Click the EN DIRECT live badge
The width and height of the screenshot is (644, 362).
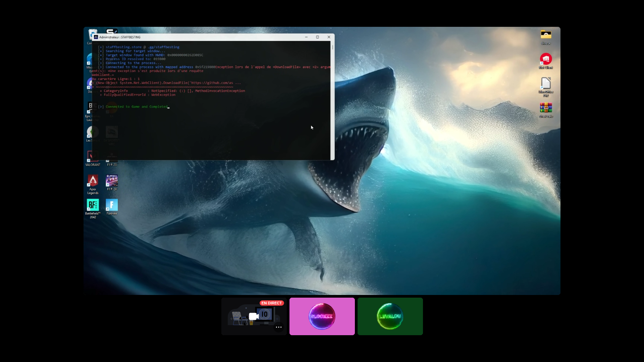272,303
